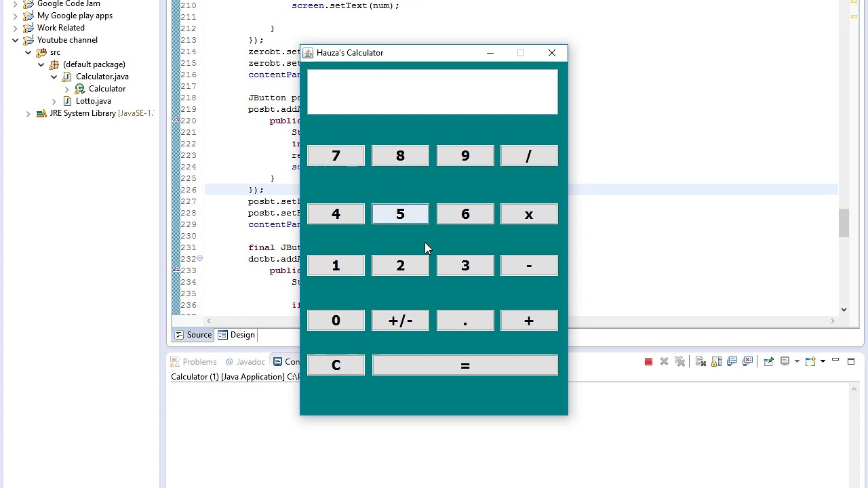This screenshot has width=868, height=488.
Task: Clear the console using the document-X icon
Action: point(701,362)
